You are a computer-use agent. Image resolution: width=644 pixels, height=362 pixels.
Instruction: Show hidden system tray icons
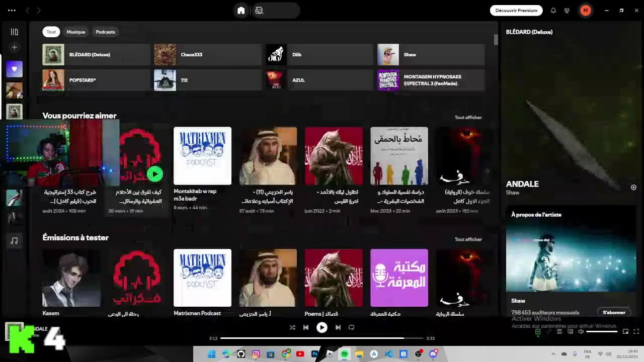coord(553,354)
